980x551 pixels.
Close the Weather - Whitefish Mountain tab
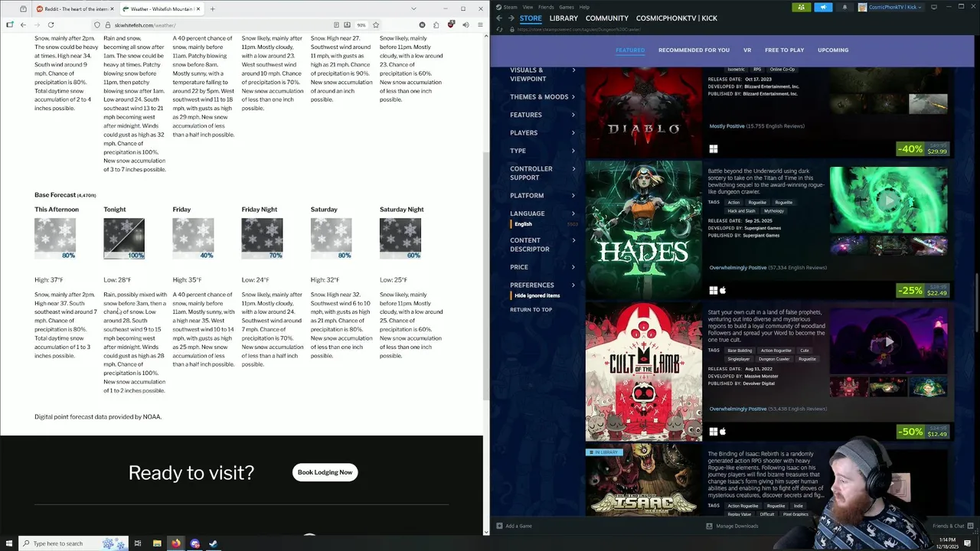(200, 9)
